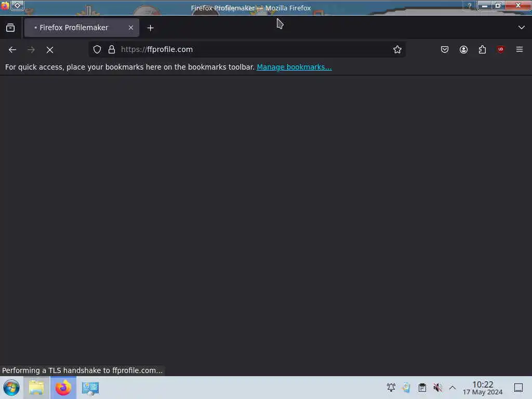532x399 pixels.
Task: Open the Firefox View recent browsing icon
Action: (x=10, y=28)
